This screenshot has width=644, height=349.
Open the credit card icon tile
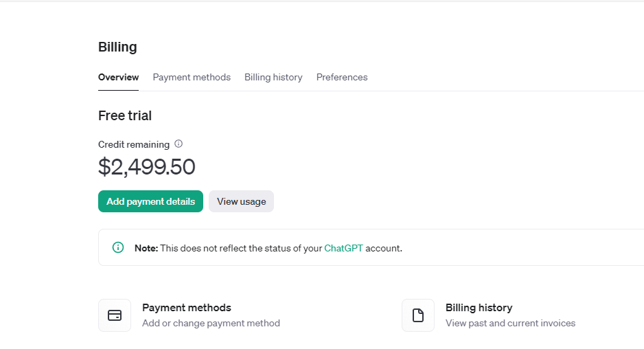pyautogui.click(x=115, y=315)
